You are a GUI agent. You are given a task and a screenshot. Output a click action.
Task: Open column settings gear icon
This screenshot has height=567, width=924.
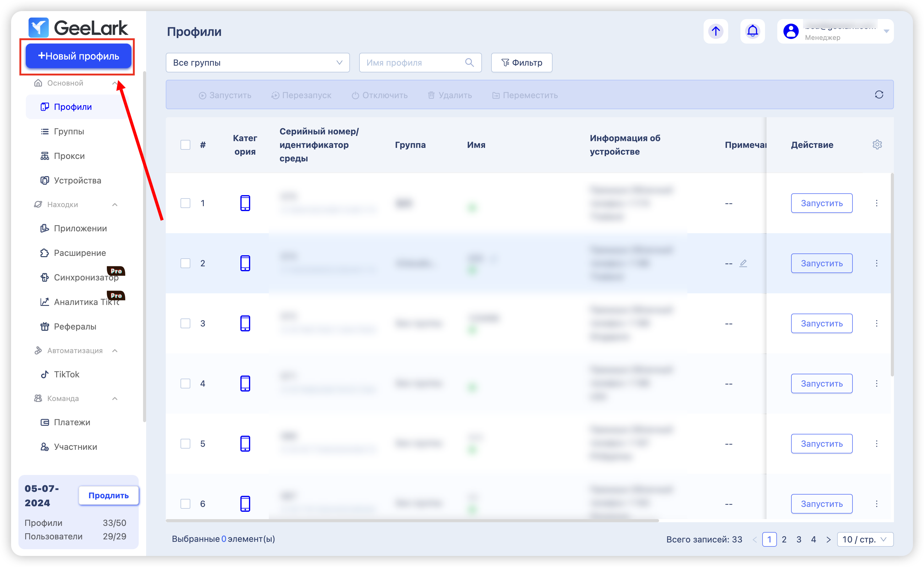click(x=877, y=145)
